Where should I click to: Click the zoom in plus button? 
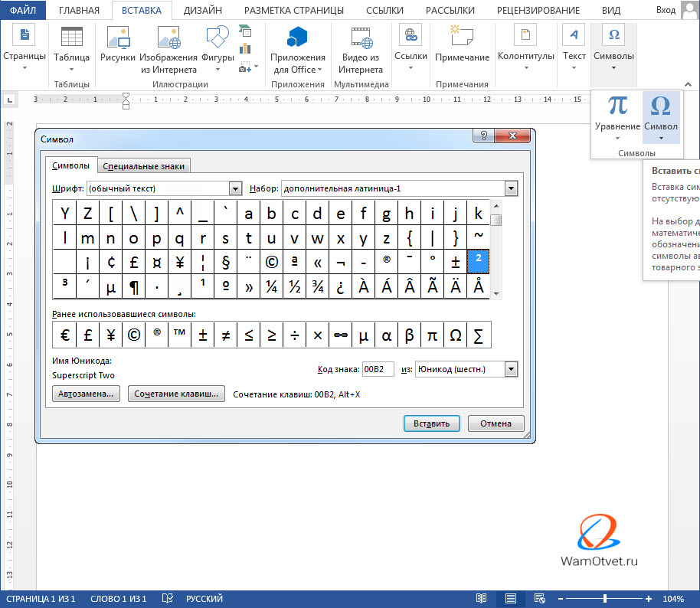click(x=648, y=599)
